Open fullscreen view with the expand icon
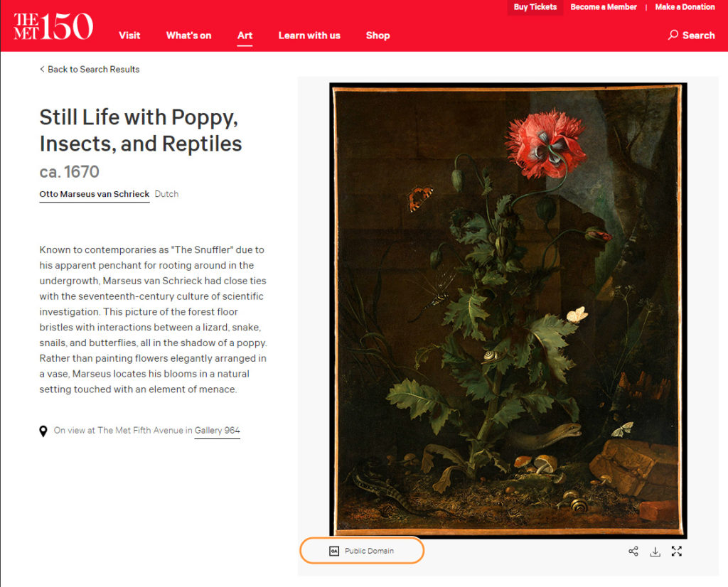The width and height of the screenshot is (728, 587). coord(677,551)
